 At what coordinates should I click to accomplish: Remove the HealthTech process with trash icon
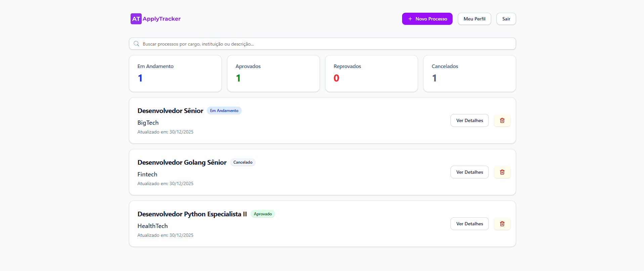(502, 224)
